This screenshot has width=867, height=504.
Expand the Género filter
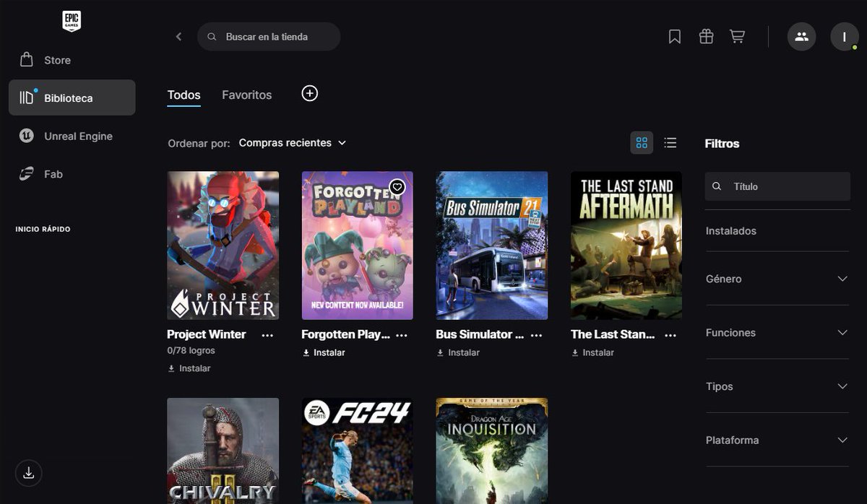pos(777,279)
